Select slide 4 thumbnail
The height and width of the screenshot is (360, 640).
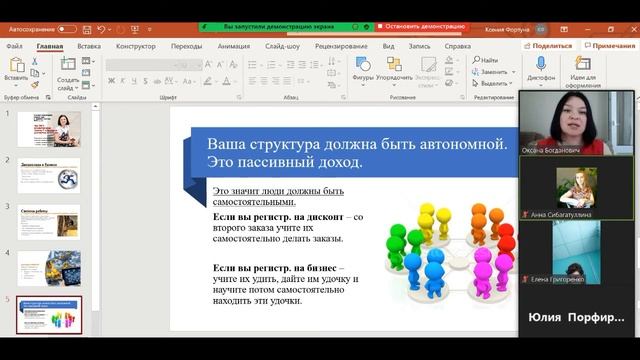click(x=49, y=269)
